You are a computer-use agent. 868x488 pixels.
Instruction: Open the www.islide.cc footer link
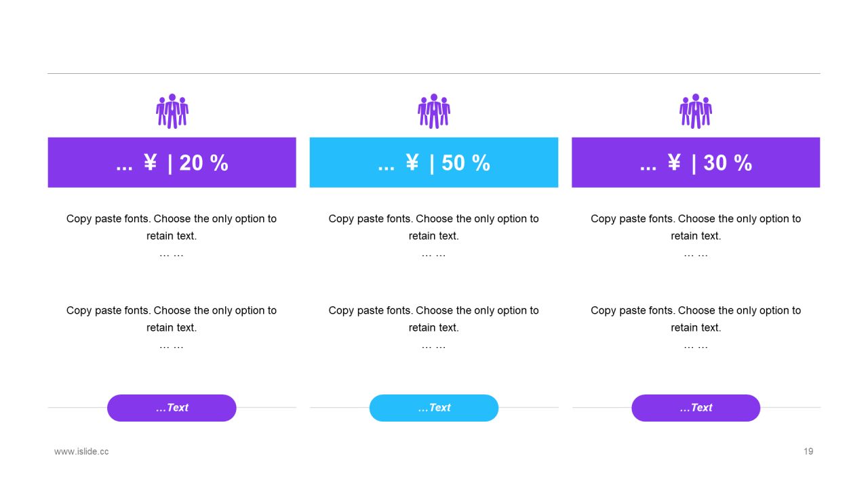(81, 451)
